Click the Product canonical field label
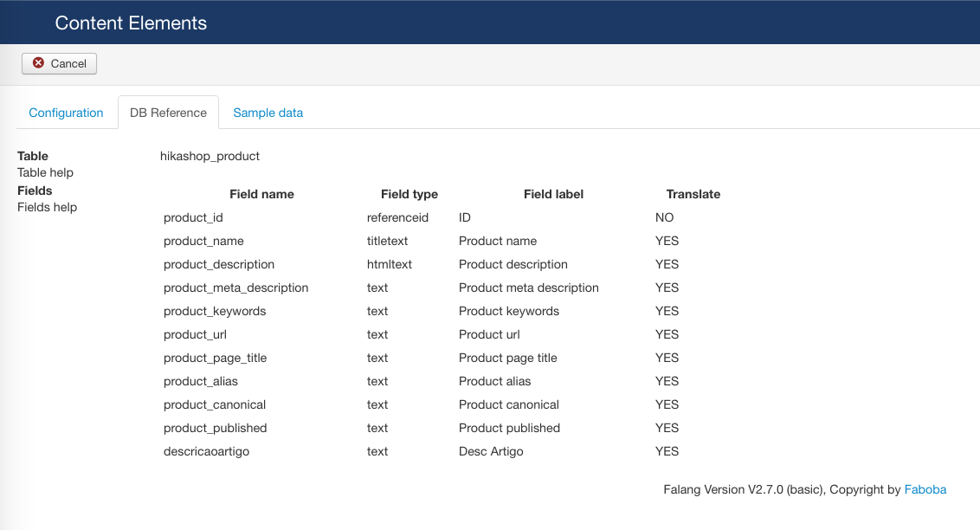This screenshot has height=530, width=980. (x=508, y=404)
